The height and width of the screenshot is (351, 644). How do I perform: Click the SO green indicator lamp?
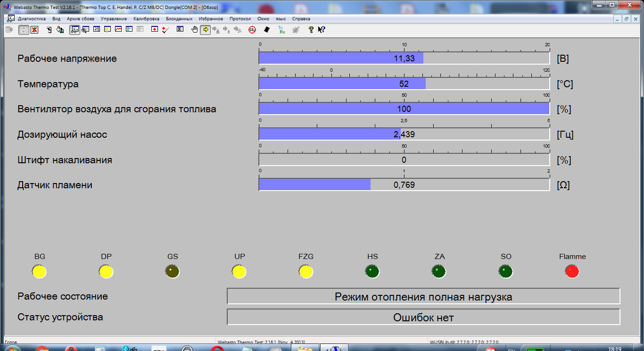[x=506, y=272]
